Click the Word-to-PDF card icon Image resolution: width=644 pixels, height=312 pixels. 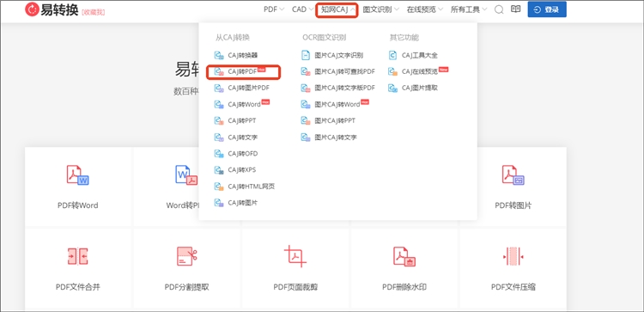click(x=186, y=174)
